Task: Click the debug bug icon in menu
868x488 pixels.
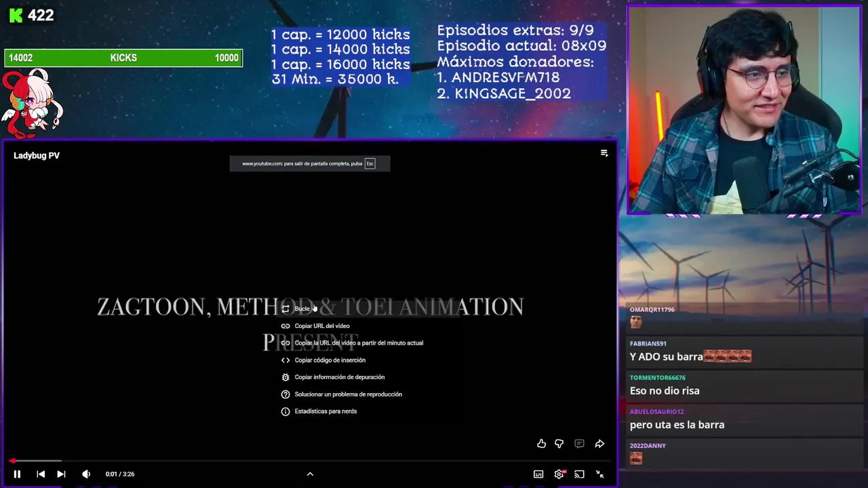Action: [x=285, y=378]
